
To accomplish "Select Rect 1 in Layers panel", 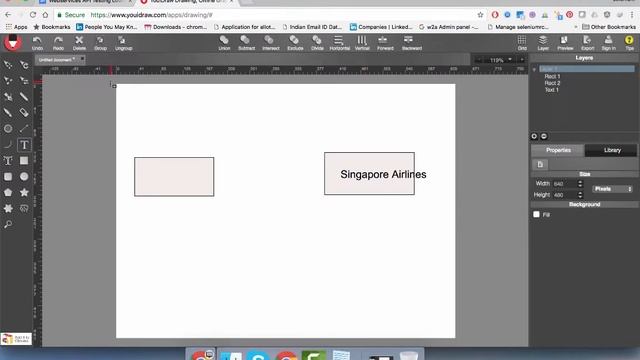I will [552, 76].
